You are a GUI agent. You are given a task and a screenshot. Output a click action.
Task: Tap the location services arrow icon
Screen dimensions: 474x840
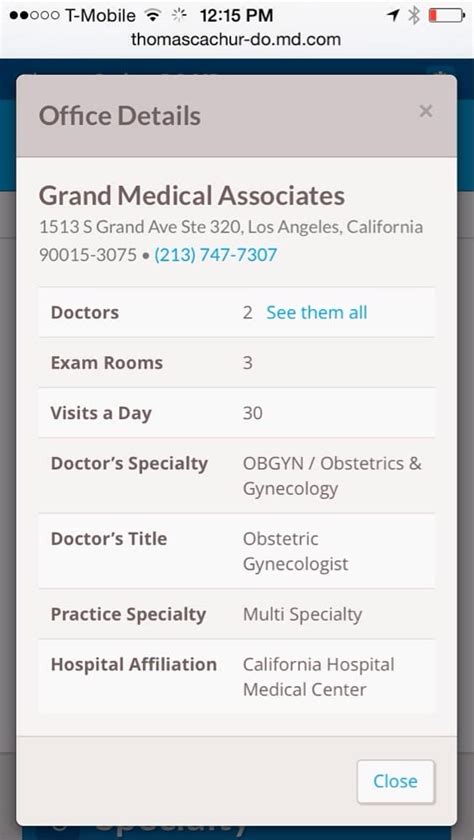click(393, 16)
